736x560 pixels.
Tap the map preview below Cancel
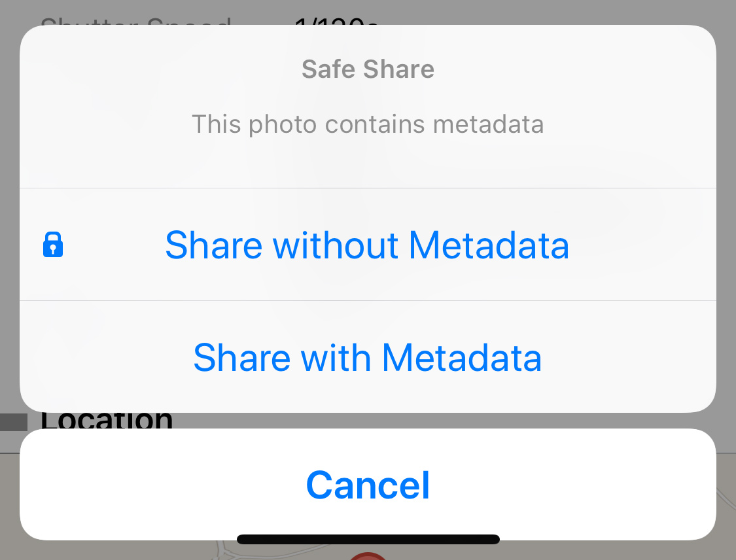click(x=368, y=550)
